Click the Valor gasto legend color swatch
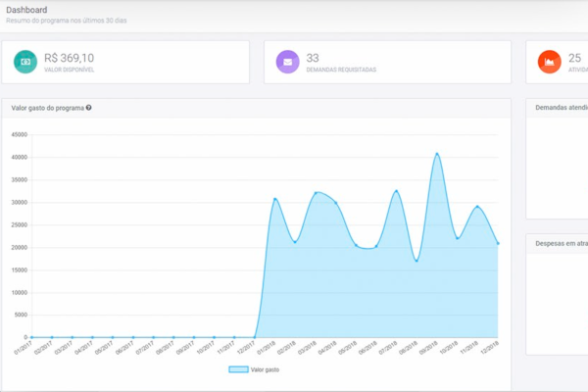588x392 pixels. tap(238, 369)
